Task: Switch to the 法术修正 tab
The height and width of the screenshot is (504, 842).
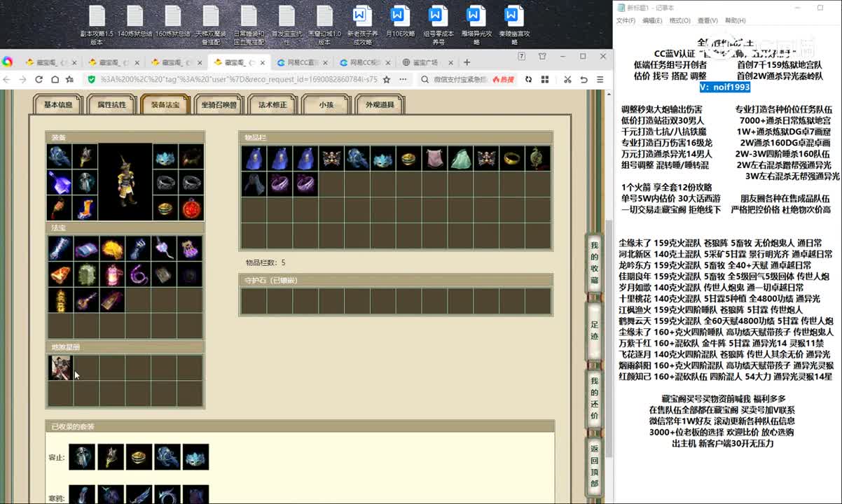Action: (272, 105)
